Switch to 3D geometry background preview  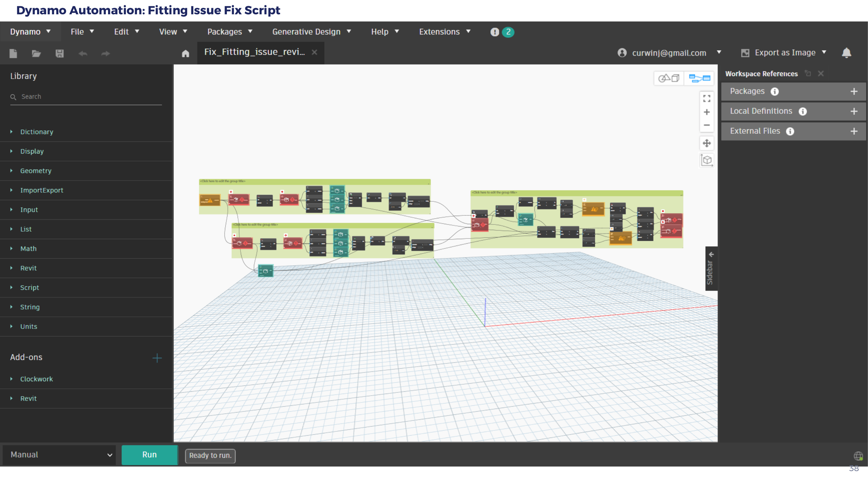click(x=669, y=78)
